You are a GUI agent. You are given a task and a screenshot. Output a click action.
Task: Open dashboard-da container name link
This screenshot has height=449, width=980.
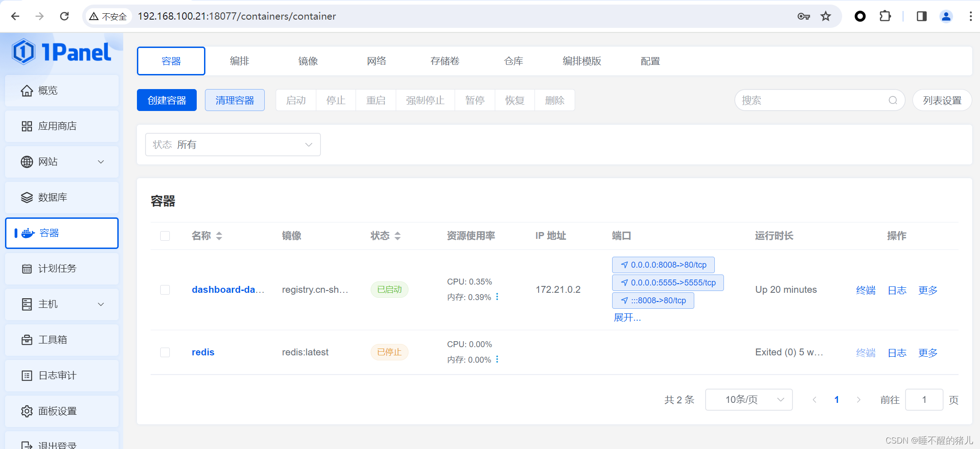click(228, 290)
